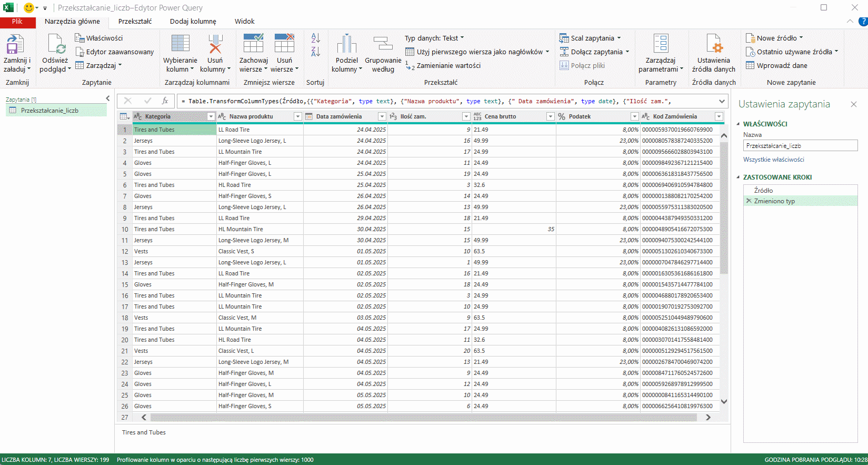Screen dimensions: 868x465
Task: Select the Kategoria column header
Action: coord(174,116)
